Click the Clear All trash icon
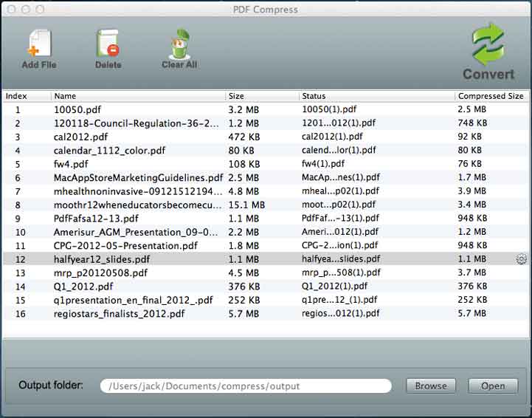Viewport: 532px width, 418px height. point(179,44)
